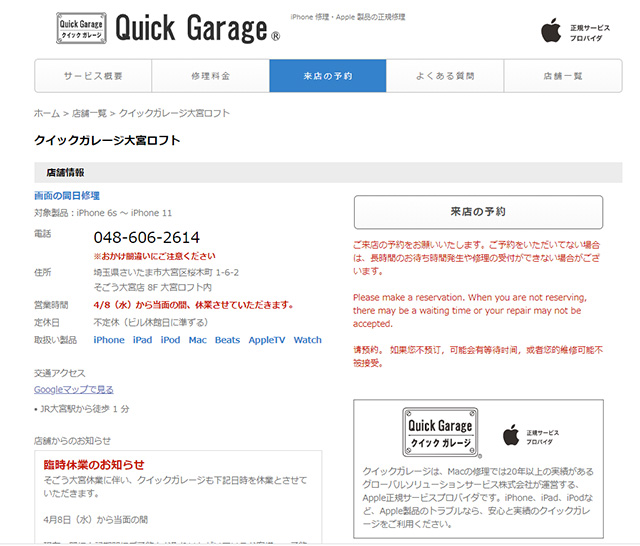The height and width of the screenshot is (546, 640).
Task: Click the Quick Garage badge logo in header
Action: (x=81, y=28)
